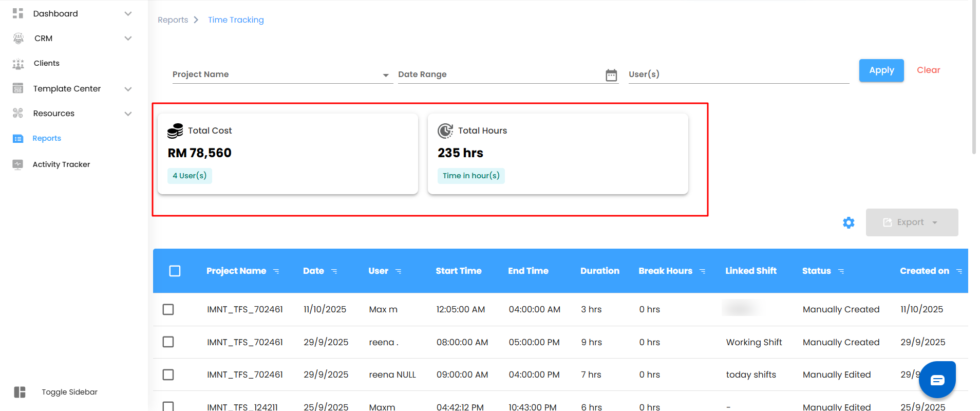Click the today shifts cell
This screenshot has height=411, width=980.
click(751, 375)
